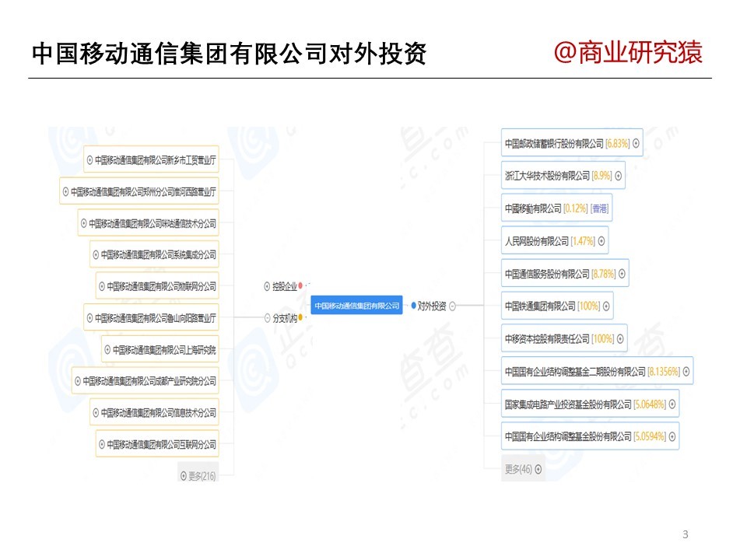Click plus icon next to 人民网股份有限公司
This screenshot has width=747, height=560.
click(x=601, y=241)
